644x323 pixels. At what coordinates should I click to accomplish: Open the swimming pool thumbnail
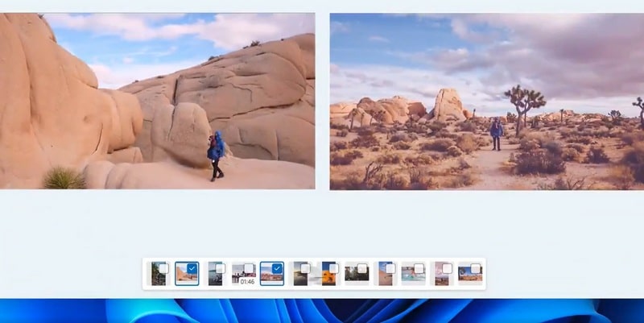413,275
